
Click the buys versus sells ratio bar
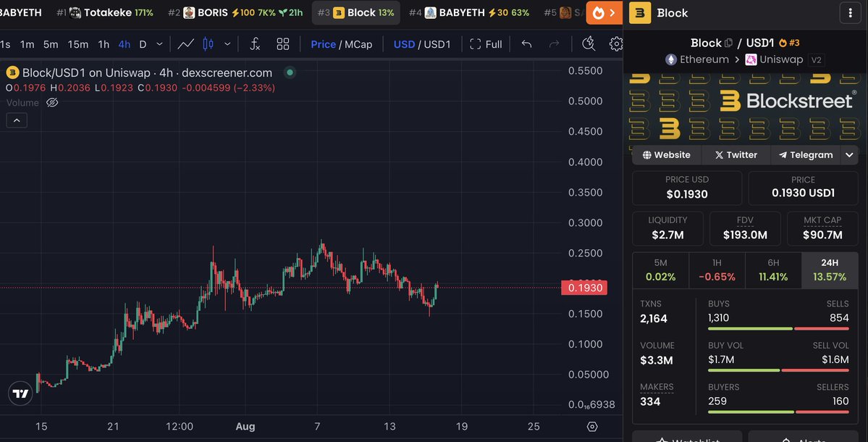click(778, 328)
